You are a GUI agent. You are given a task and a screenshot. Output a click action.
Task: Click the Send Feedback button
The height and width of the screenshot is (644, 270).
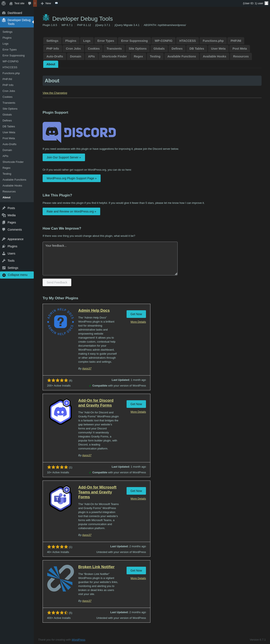coord(57,282)
